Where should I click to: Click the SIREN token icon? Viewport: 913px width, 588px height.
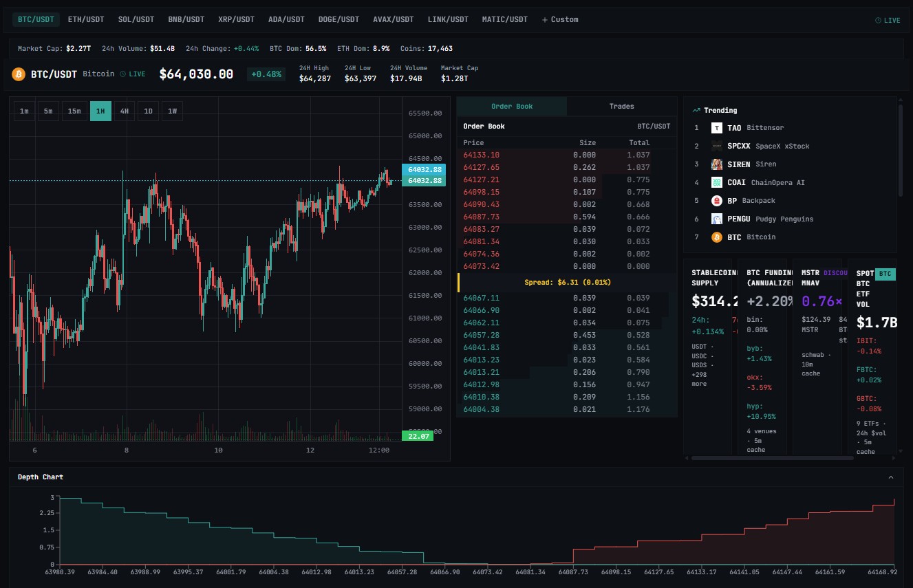pyautogui.click(x=716, y=164)
